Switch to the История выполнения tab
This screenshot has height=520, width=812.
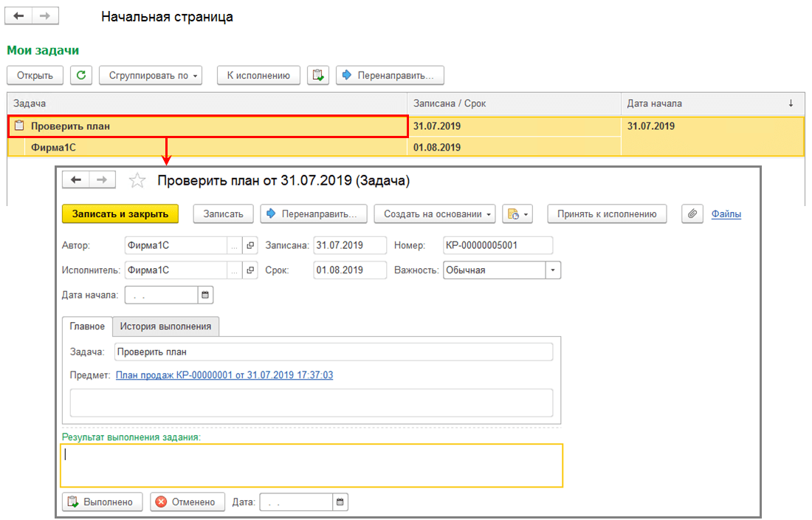pyautogui.click(x=165, y=326)
